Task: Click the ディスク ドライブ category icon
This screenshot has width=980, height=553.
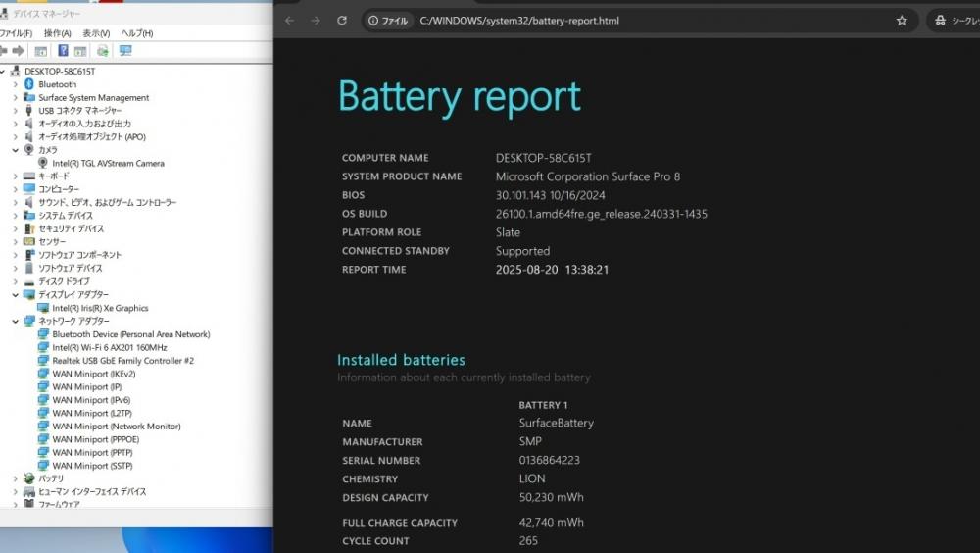Action: pos(28,282)
